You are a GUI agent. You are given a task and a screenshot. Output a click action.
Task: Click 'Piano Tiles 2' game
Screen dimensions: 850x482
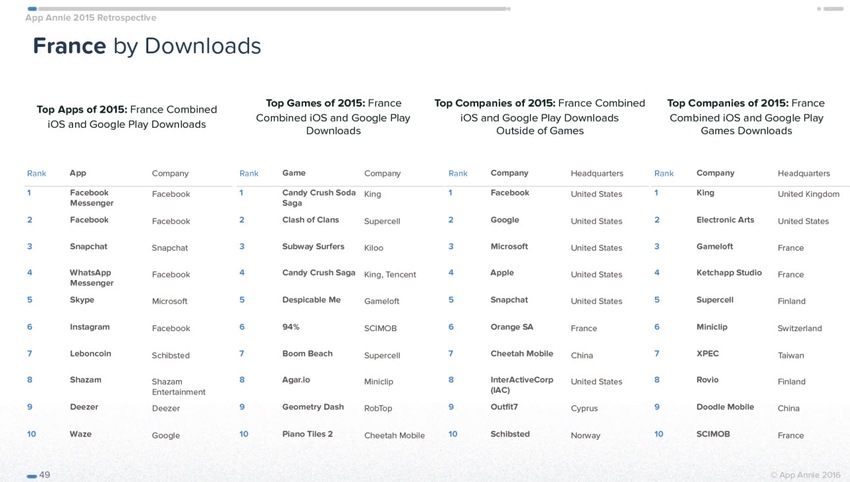point(307,434)
